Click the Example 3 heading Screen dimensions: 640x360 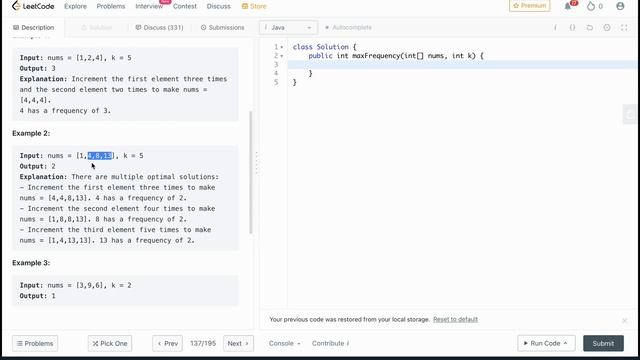(x=31, y=263)
